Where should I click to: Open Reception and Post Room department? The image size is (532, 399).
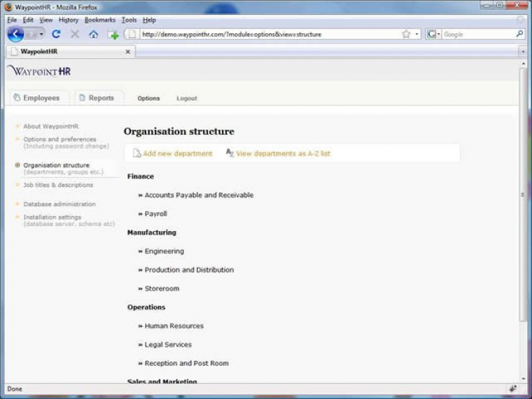[x=187, y=364]
